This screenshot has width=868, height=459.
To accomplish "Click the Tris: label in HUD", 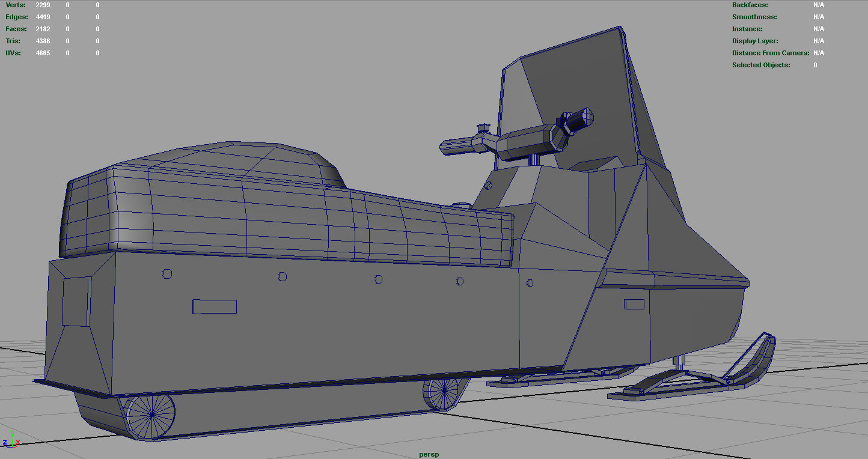I will (x=13, y=41).
